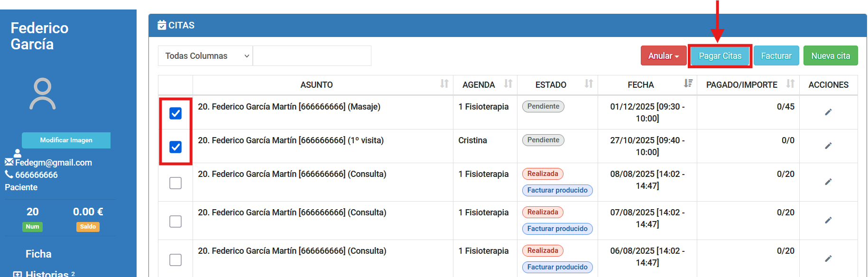The height and width of the screenshot is (277, 868).
Task: Open the Anular dropdown button
Action: (x=663, y=56)
